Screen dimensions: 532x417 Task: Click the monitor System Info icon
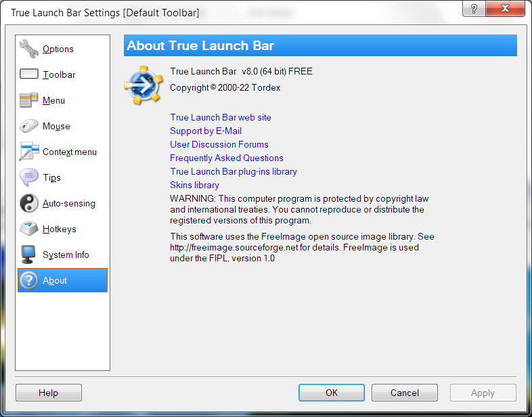(28, 255)
